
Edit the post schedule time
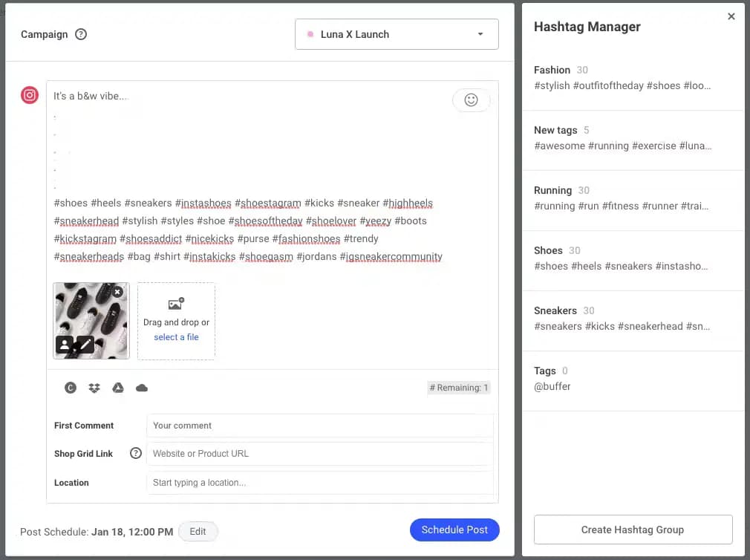(198, 531)
